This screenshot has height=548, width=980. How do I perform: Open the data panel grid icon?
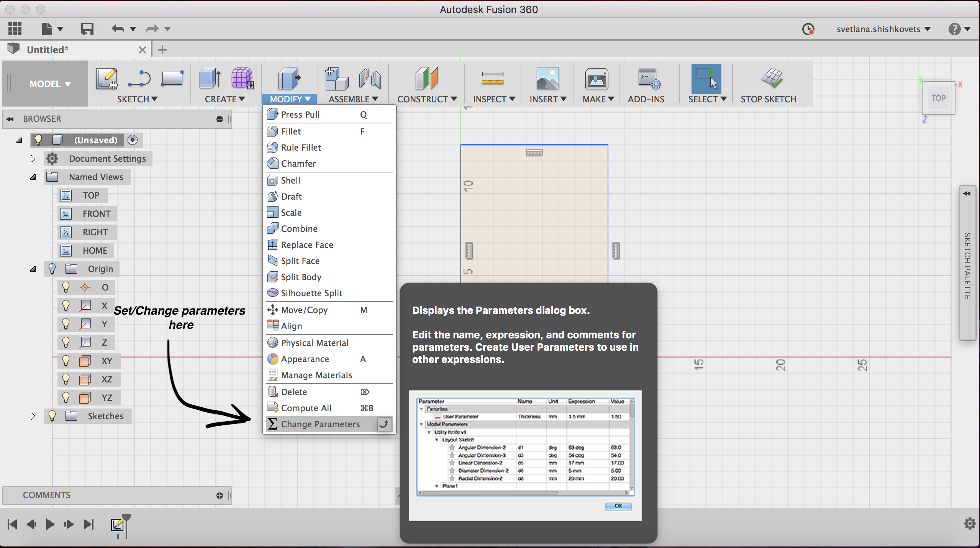(15, 29)
